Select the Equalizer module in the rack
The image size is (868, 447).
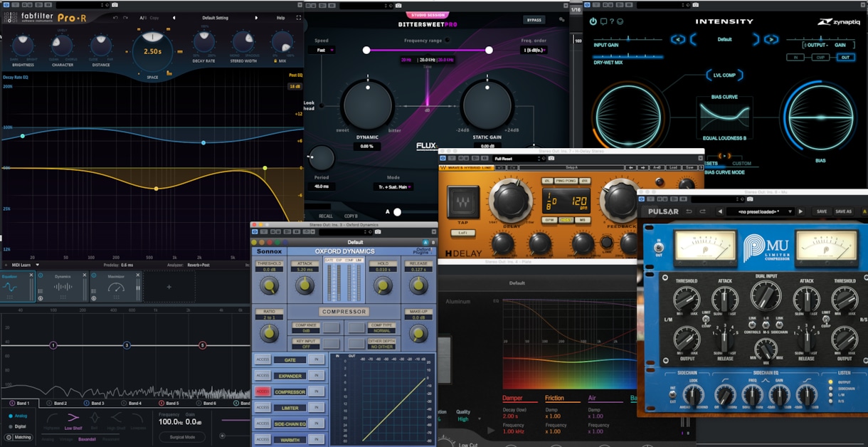pyautogui.click(x=17, y=285)
